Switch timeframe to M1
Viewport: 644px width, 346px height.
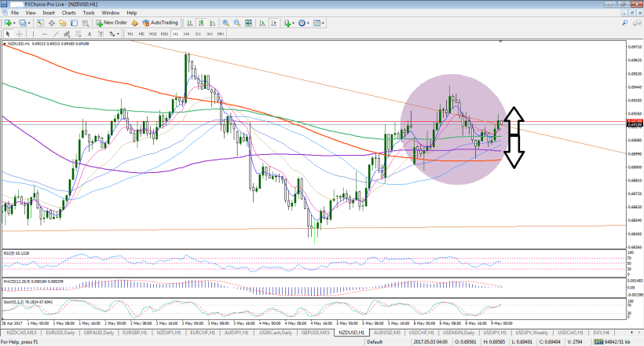[130, 34]
